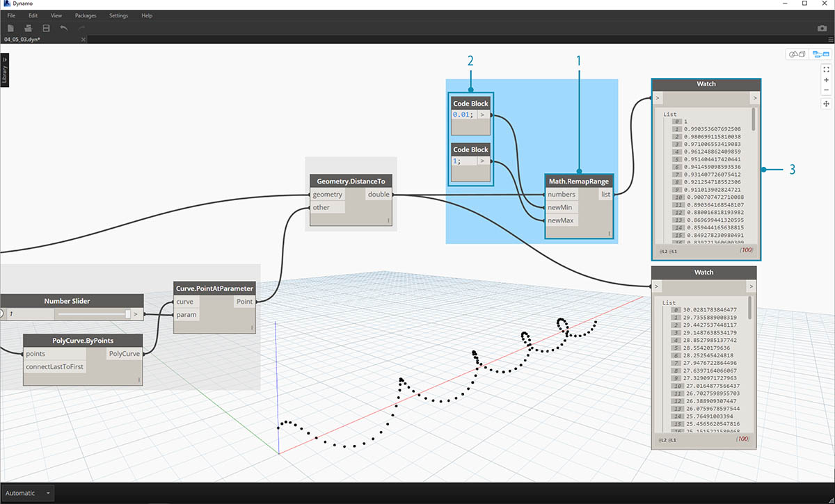This screenshot has width=835, height=504.
Task: Switch to 3D background preview navigation
Action: tap(795, 54)
